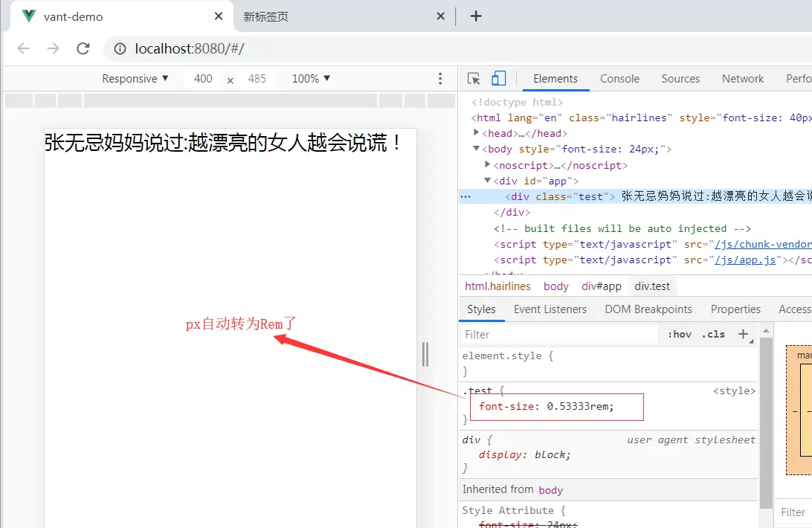Toggle the .cls class editor button

[714, 335]
